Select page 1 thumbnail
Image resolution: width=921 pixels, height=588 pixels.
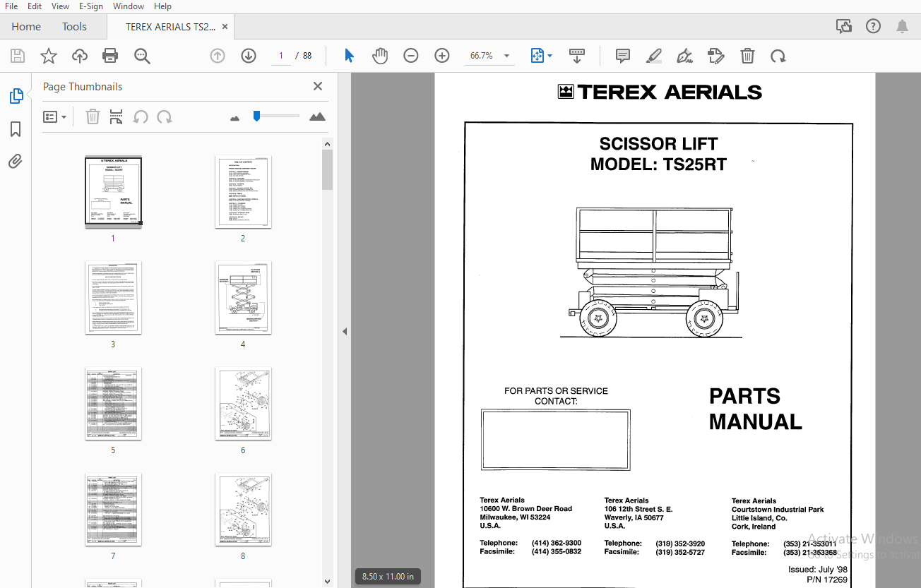point(113,191)
